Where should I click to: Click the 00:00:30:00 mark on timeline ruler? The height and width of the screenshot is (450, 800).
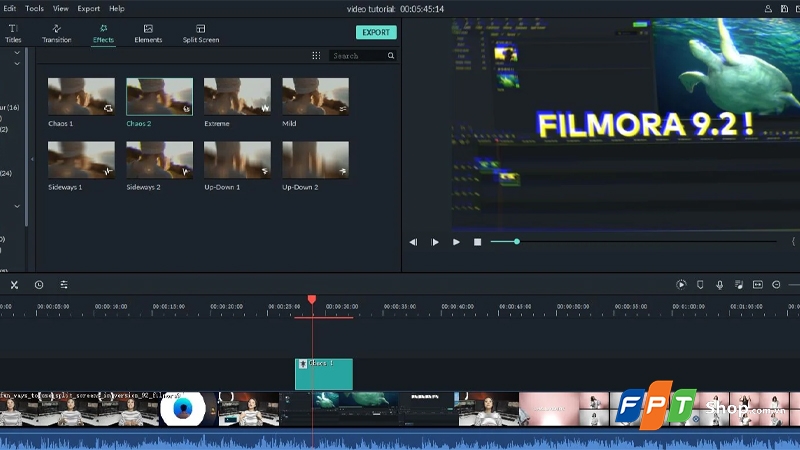tap(342, 307)
